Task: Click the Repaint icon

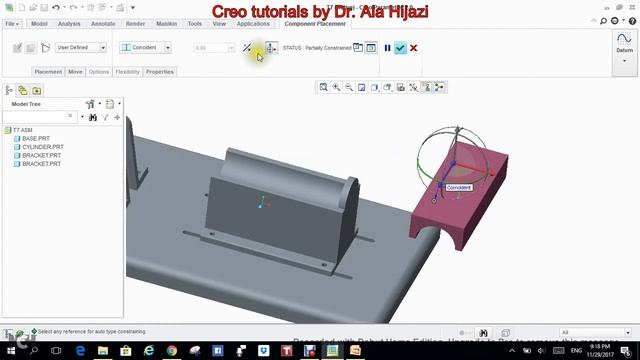Action: click(362, 87)
